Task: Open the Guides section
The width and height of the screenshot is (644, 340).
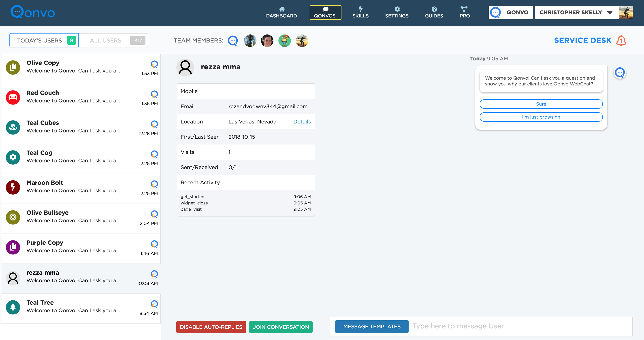Action: pyautogui.click(x=434, y=13)
